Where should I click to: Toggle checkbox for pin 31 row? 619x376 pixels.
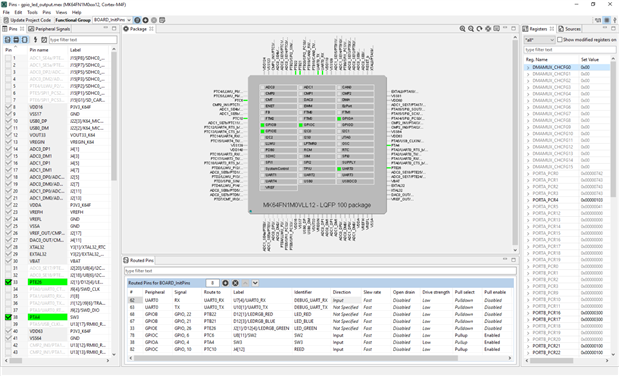[8, 268]
